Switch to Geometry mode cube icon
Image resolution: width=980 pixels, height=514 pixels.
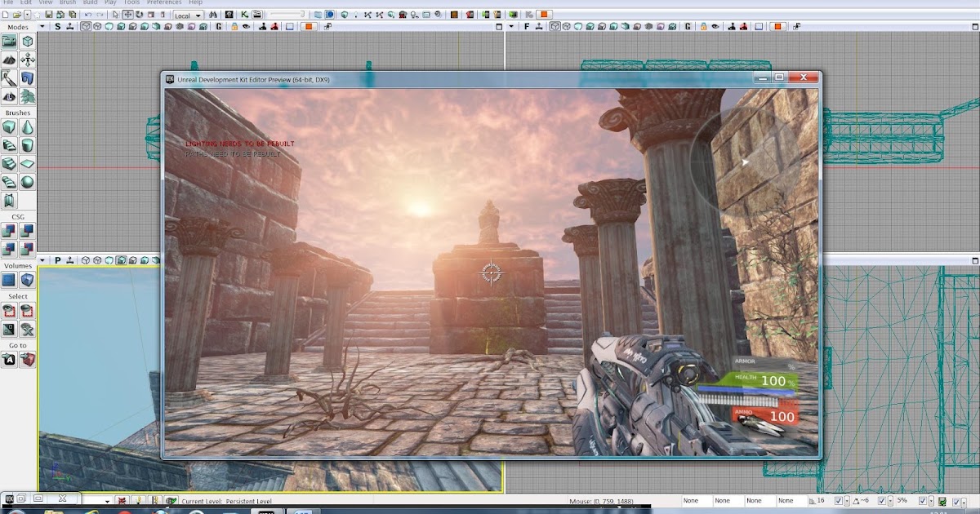tap(28, 41)
